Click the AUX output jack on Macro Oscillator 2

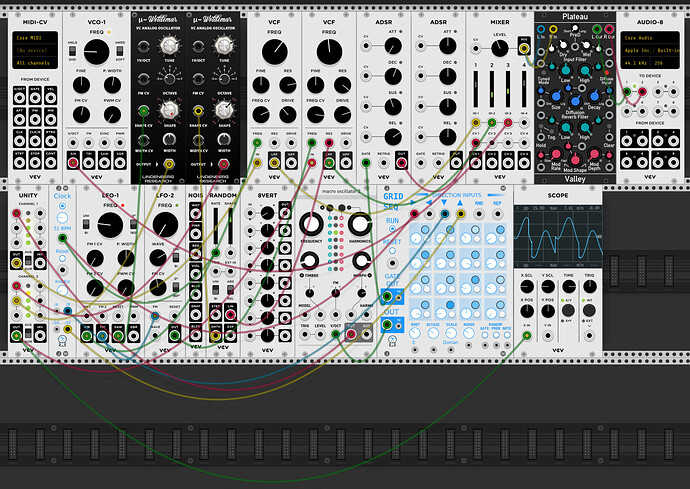click(366, 335)
